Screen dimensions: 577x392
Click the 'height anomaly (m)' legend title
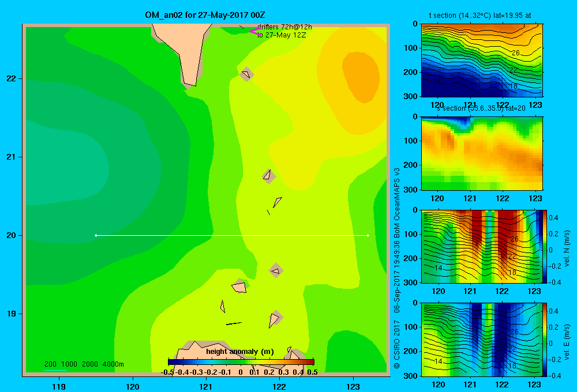240,352
